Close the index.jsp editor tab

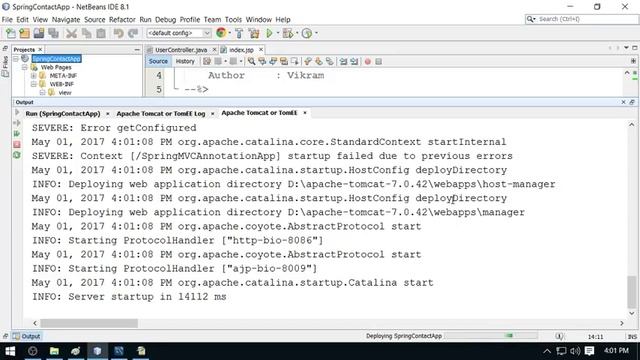(x=261, y=50)
